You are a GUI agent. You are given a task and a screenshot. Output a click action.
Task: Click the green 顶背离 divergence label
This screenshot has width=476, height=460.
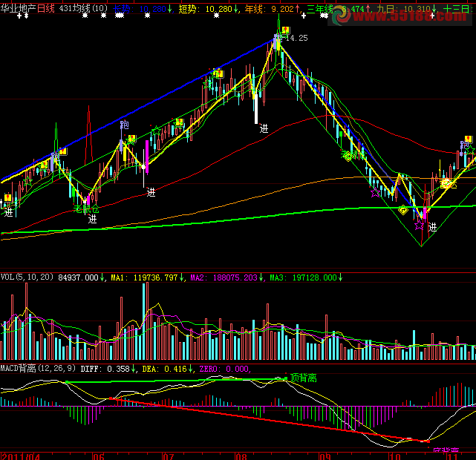point(304,378)
